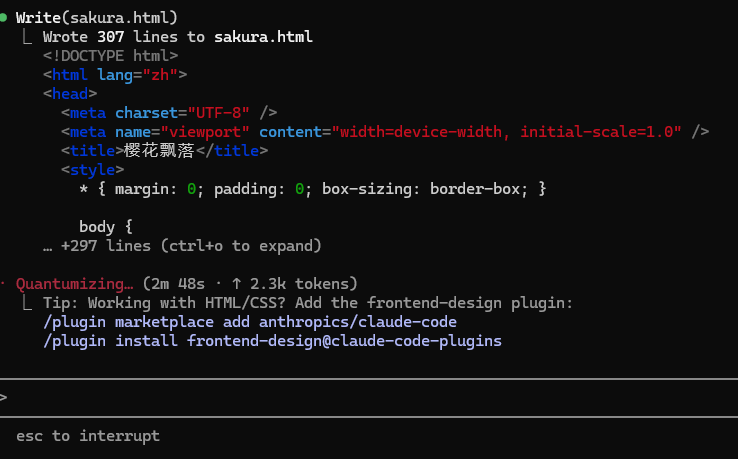Click the green bullet beside Write(sakura.html)
This screenshot has width=738, height=459.
tap(4, 18)
